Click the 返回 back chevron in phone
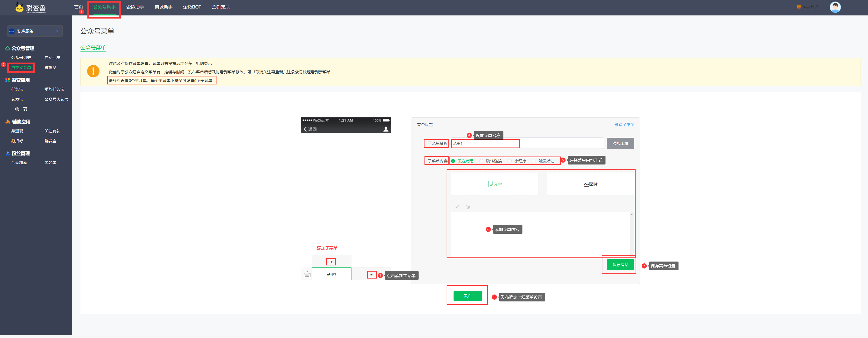868x338 pixels. (x=306, y=129)
